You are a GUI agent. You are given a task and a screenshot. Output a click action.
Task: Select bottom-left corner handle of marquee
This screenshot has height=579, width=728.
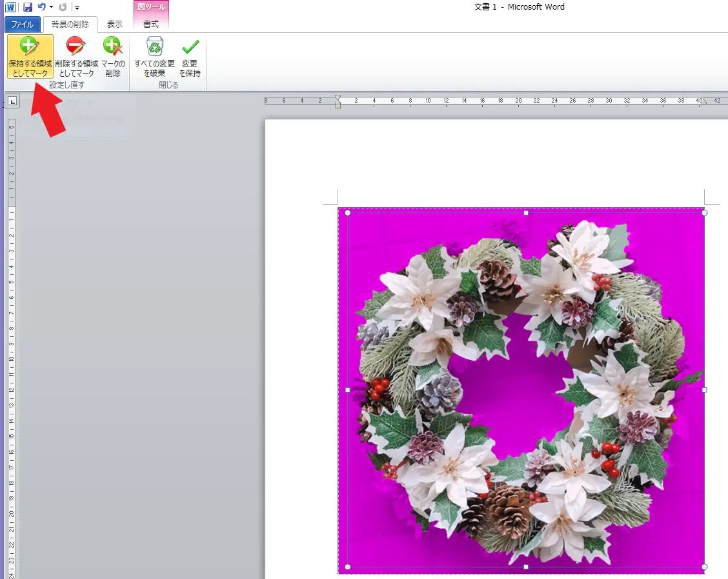tap(348, 567)
